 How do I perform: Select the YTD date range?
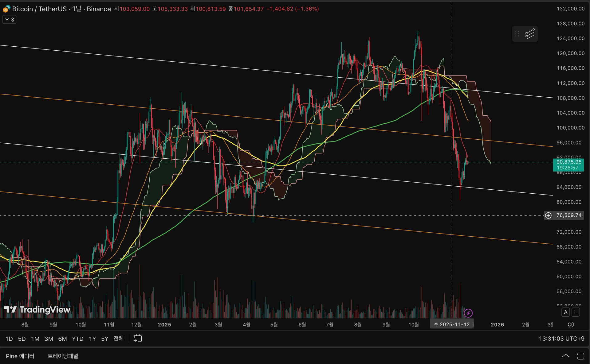pyautogui.click(x=77, y=339)
